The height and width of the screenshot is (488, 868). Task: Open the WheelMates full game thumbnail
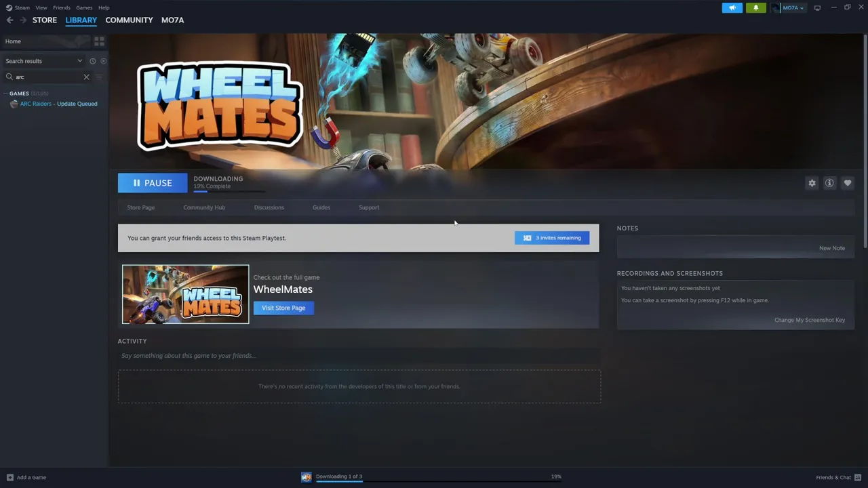pos(186,294)
